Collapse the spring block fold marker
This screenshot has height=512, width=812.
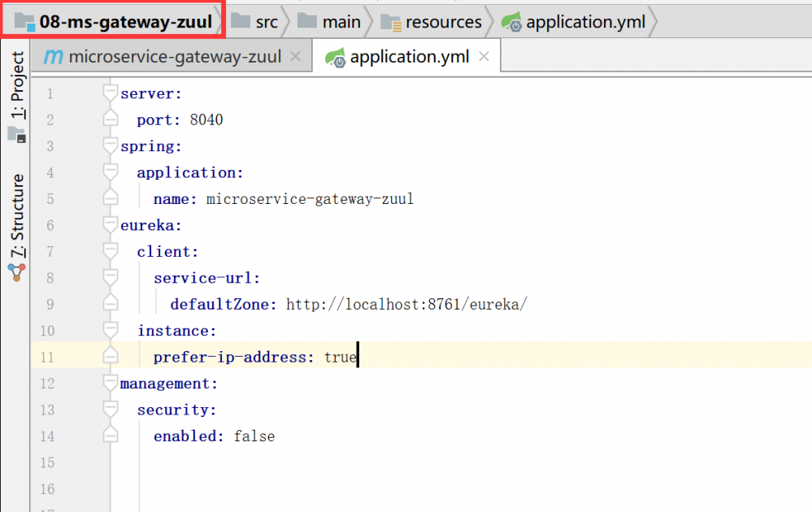click(x=111, y=146)
